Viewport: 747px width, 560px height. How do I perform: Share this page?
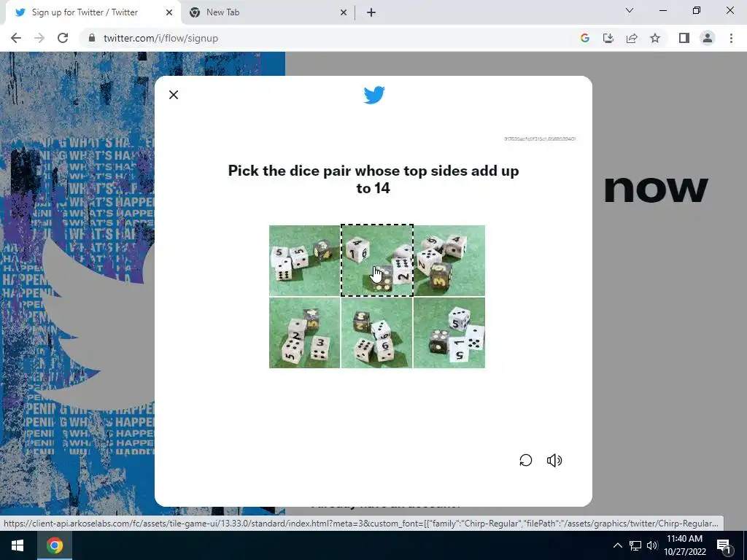click(632, 38)
